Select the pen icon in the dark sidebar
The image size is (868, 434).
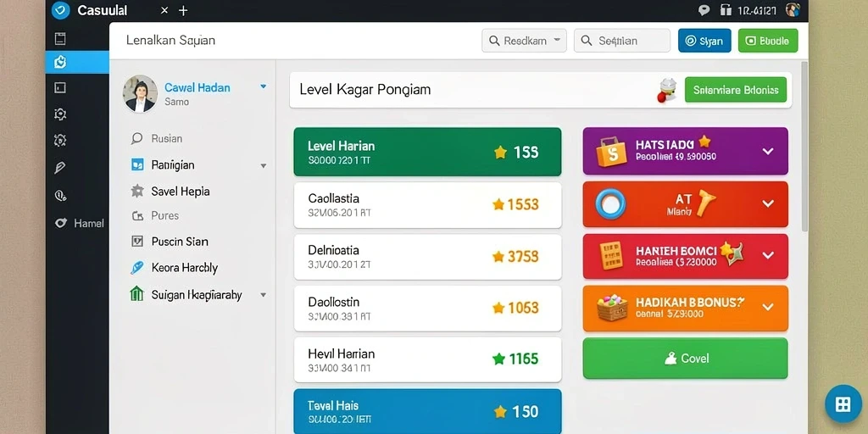(x=60, y=168)
